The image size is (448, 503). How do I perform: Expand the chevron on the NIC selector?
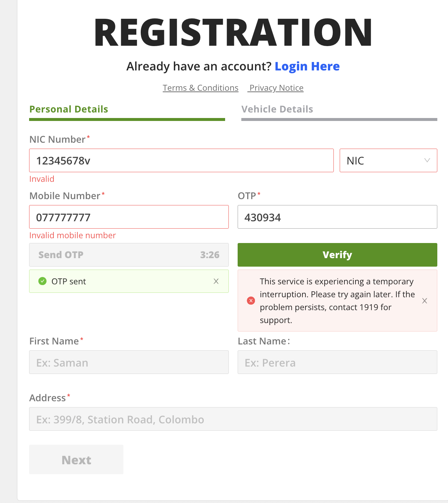click(x=426, y=160)
